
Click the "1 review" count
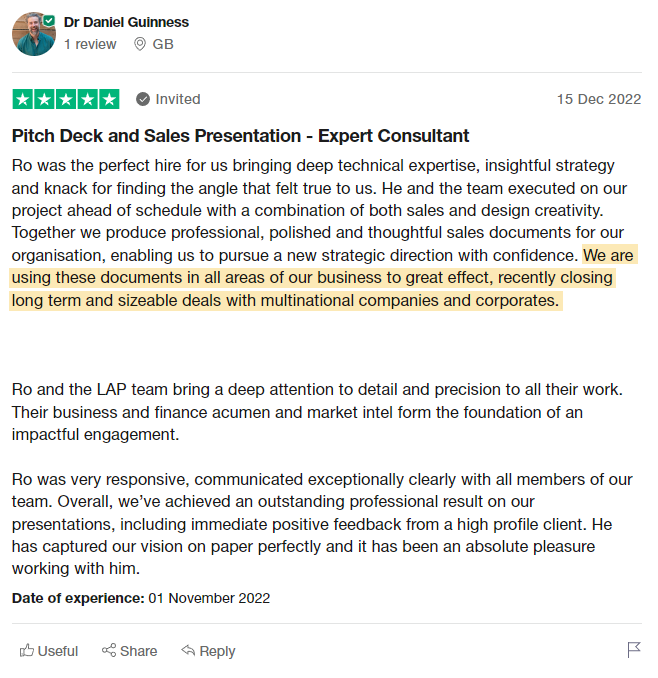pyautogui.click(x=90, y=44)
